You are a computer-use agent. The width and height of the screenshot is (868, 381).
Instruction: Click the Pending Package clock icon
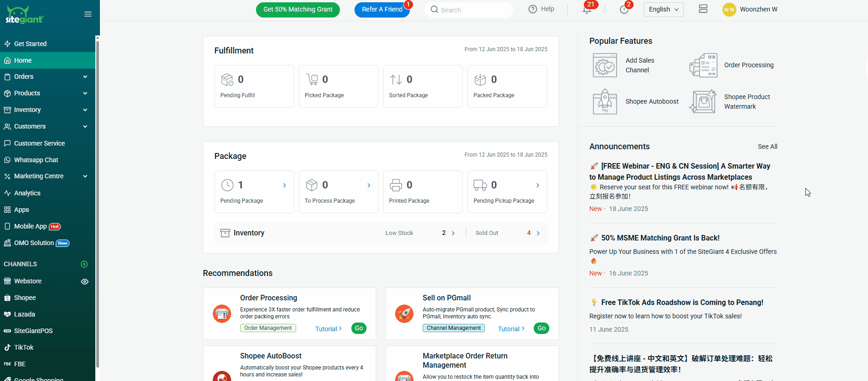[x=227, y=185]
